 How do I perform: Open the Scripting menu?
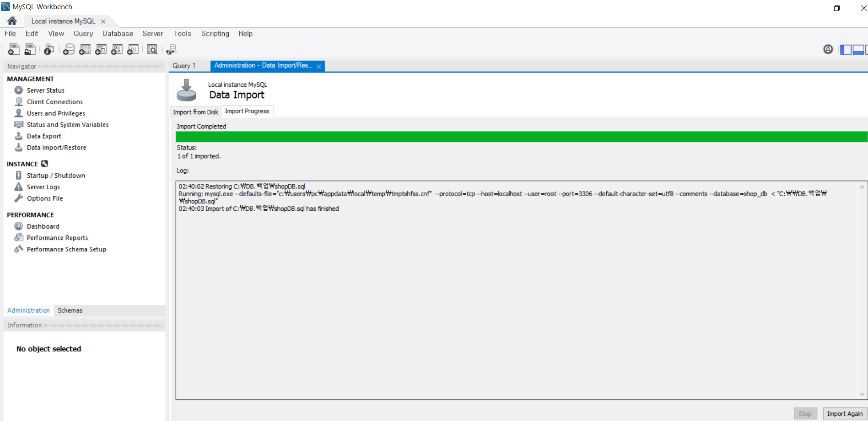(x=215, y=33)
